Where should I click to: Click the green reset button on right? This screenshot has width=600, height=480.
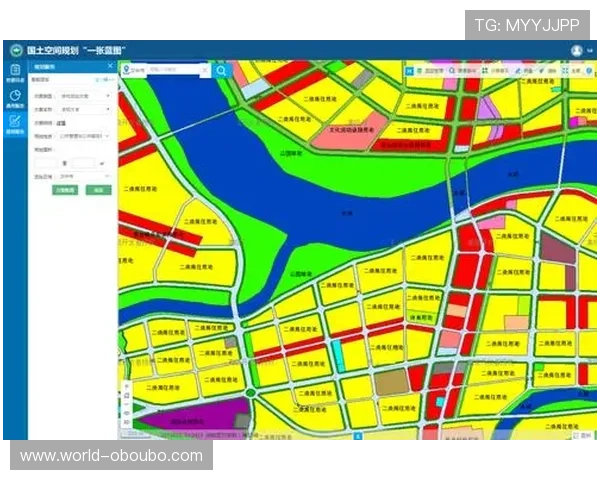point(98,189)
